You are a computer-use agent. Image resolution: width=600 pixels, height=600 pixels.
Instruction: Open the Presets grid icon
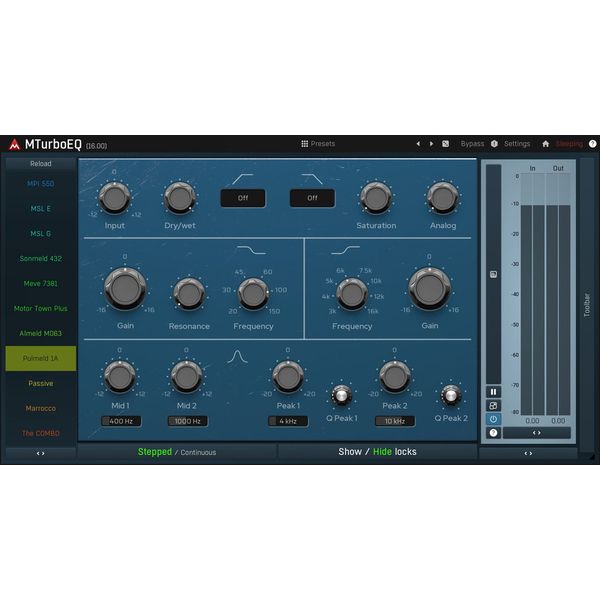tap(305, 144)
